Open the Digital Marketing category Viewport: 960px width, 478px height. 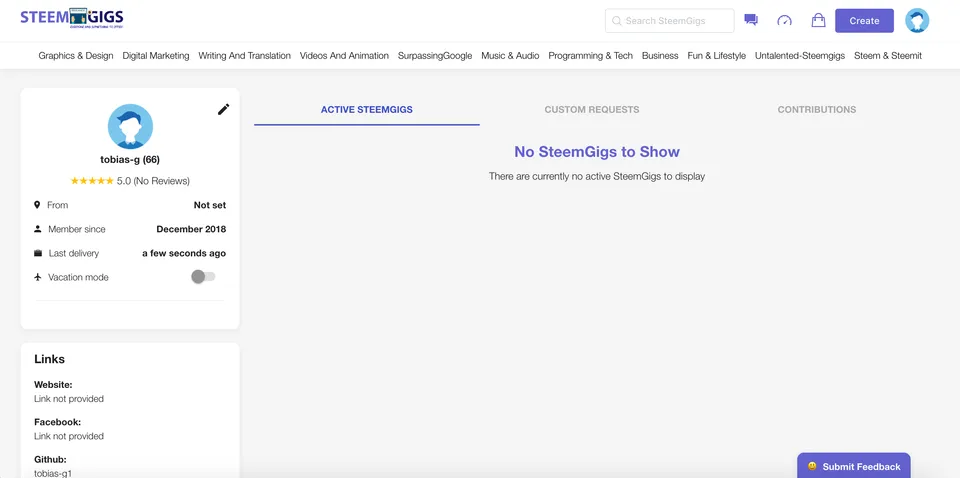pos(156,56)
